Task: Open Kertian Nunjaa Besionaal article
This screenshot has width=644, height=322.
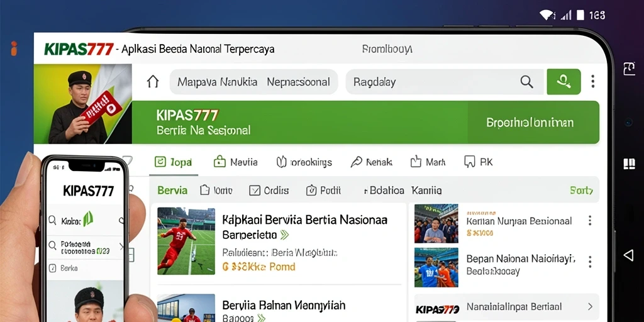Action: pos(519,221)
